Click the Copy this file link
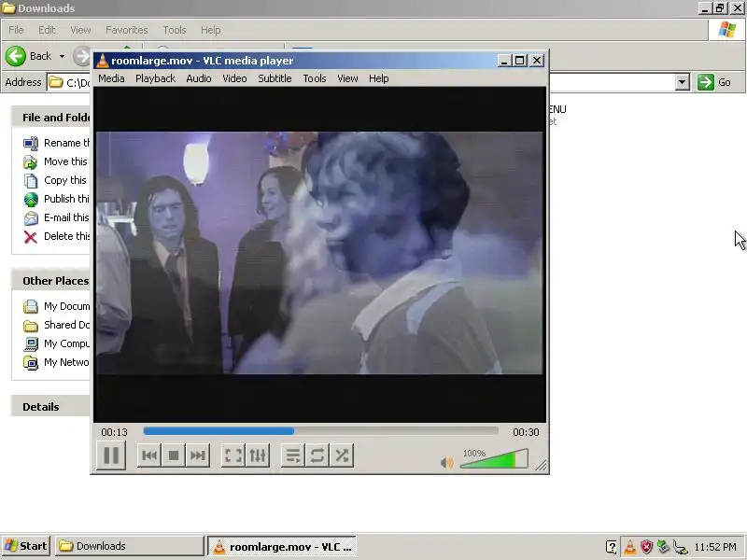 (x=65, y=180)
